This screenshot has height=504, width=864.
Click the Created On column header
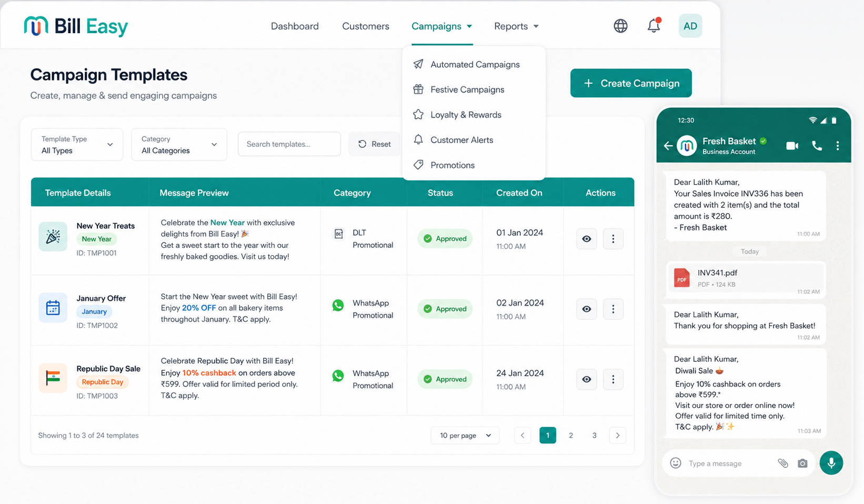[x=519, y=193]
